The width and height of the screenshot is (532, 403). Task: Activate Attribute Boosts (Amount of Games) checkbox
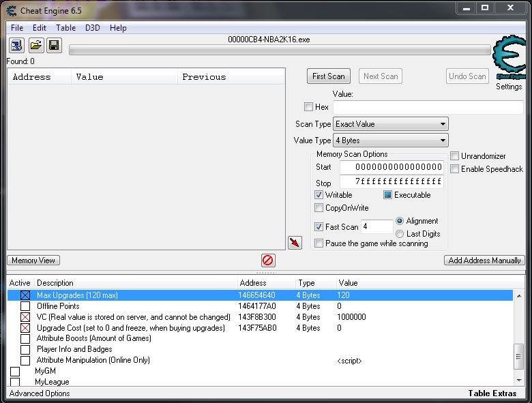[25, 338]
